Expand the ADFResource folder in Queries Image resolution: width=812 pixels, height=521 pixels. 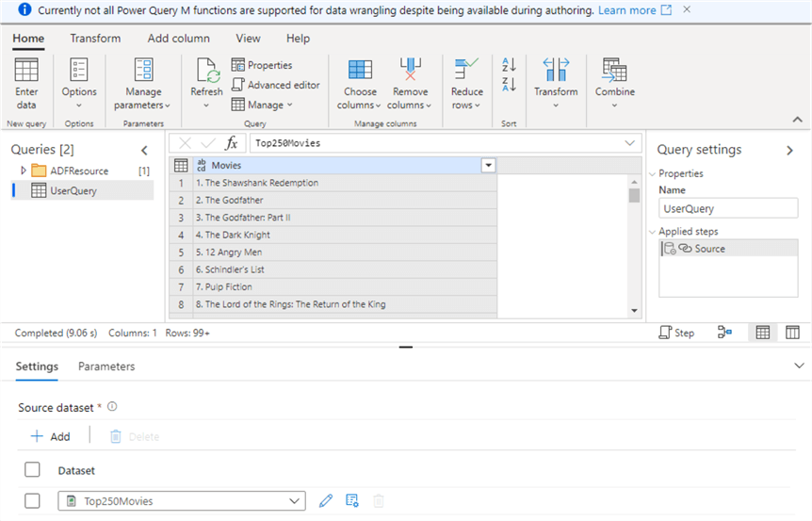point(24,171)
